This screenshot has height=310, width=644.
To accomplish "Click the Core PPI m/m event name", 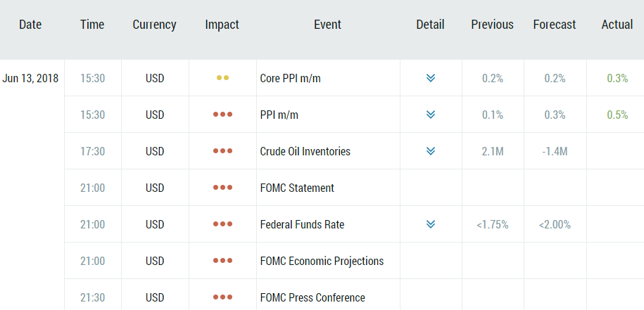I will pos(290,78).
